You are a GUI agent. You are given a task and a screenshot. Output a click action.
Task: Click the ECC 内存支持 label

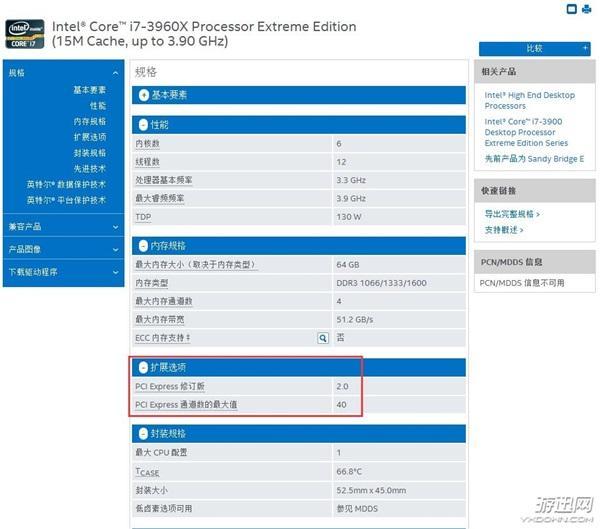click(163, 338)
